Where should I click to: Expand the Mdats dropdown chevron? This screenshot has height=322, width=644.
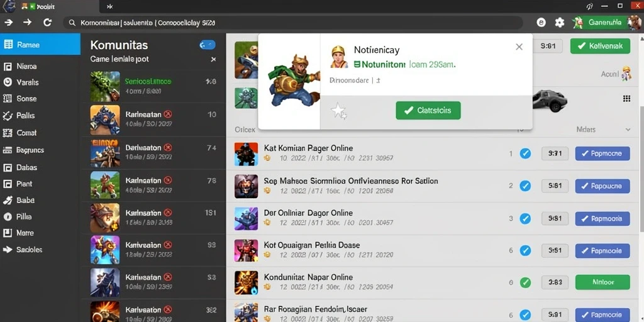click(x=628, y=130)
